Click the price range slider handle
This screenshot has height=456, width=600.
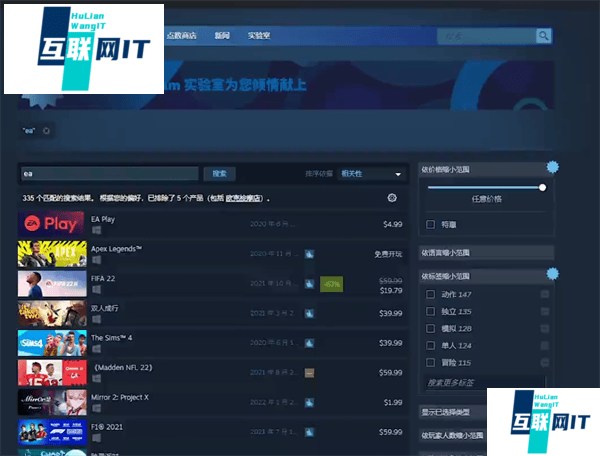542,187
